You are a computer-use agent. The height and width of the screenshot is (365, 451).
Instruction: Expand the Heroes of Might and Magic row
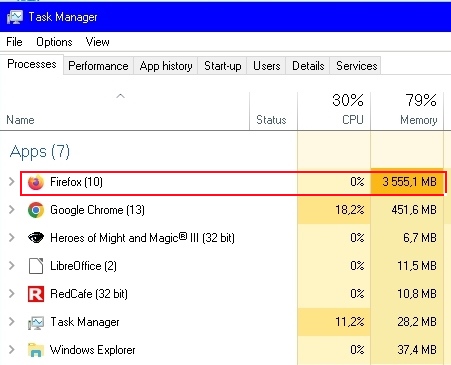pyautogui.click(x=12, y=238)
